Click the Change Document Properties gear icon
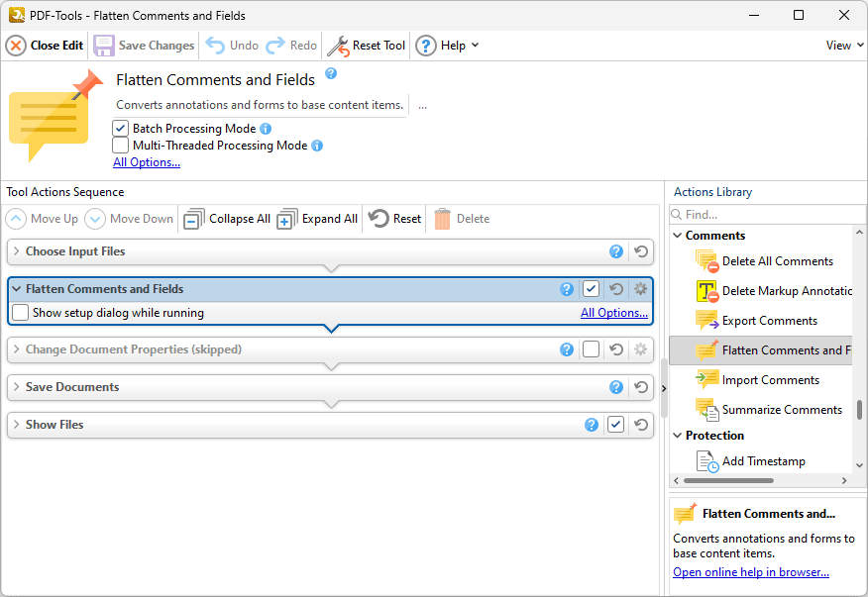This screenshot has width=868, height=597. tap(640, 349)
